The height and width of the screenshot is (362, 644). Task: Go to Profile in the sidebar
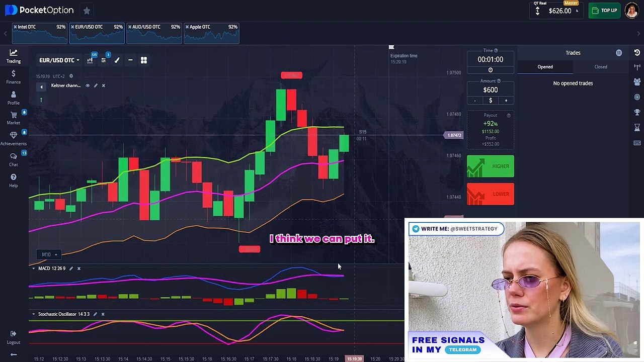point(14,98)
